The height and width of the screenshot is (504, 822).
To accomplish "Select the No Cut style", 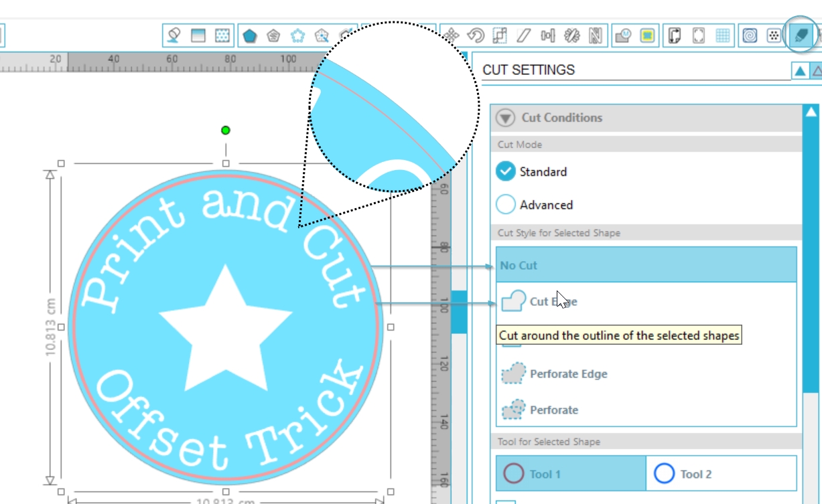I will (x=646, y=265).
